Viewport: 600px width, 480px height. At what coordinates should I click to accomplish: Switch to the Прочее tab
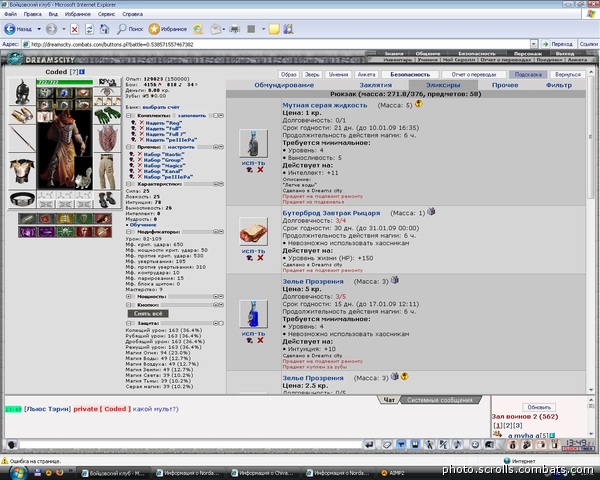(x=505, y=85)
